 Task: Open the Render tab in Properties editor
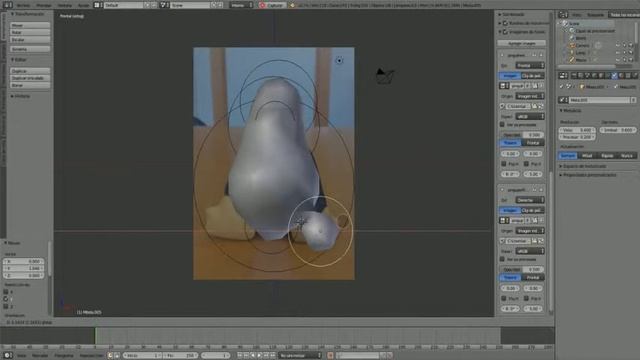pos(574,76)
